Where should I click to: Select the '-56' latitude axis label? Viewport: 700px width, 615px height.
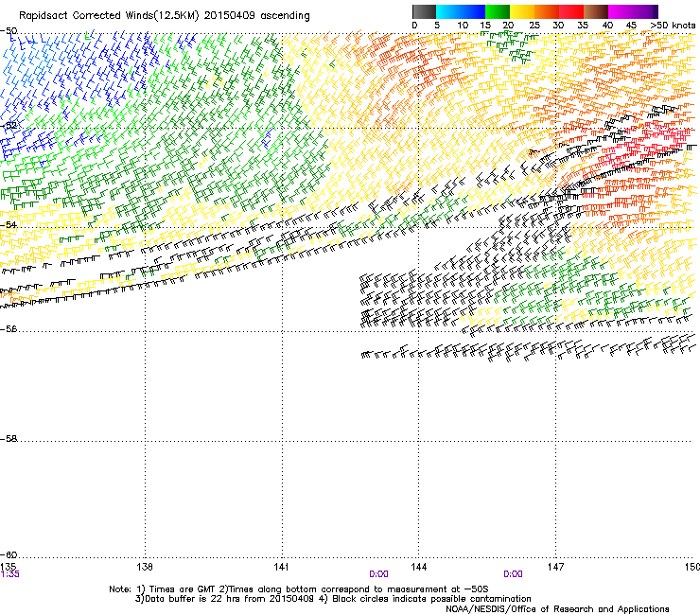[9, 328]
